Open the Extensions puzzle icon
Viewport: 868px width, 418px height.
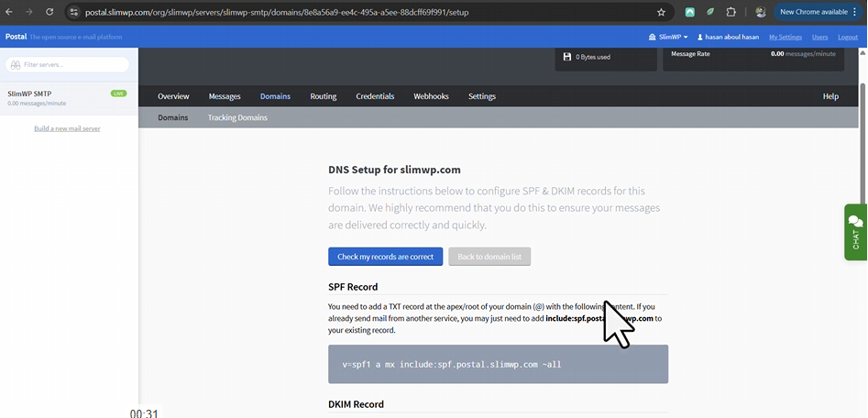(731, 12)
